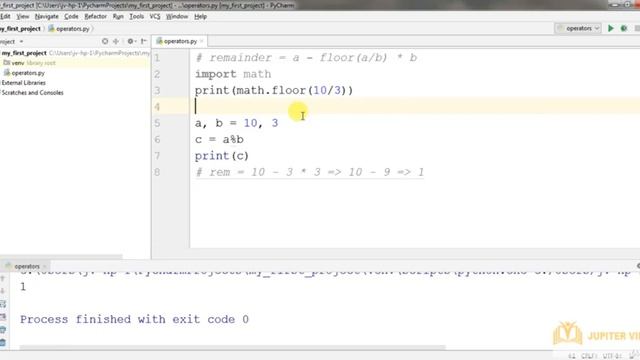Click the 'print(math.floor(10/3))' code line
This screenshot has width=640, height=360.
[x=274, y=91]
